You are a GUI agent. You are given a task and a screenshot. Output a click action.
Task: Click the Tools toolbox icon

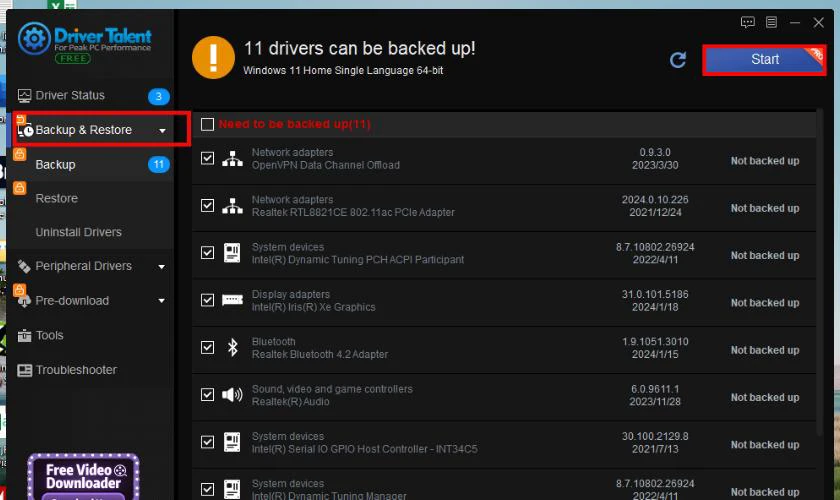tap(25, 335)
